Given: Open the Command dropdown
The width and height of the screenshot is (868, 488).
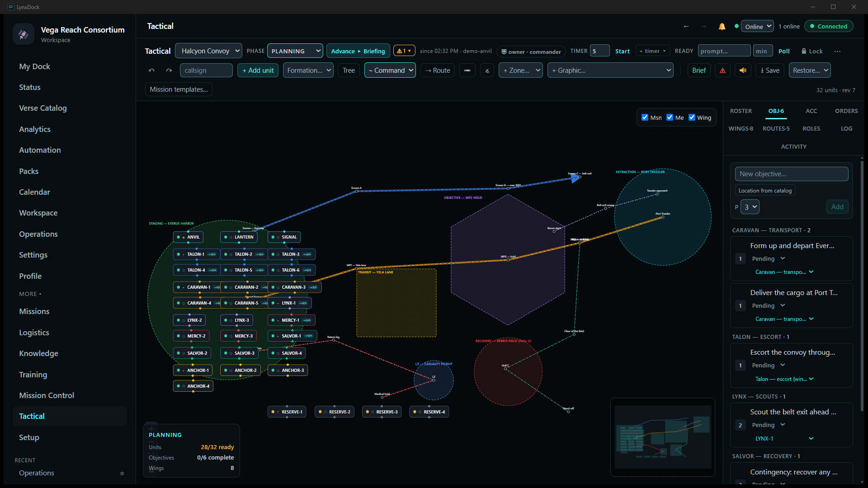Looking at the screenshot, I should tap(390, 70).
